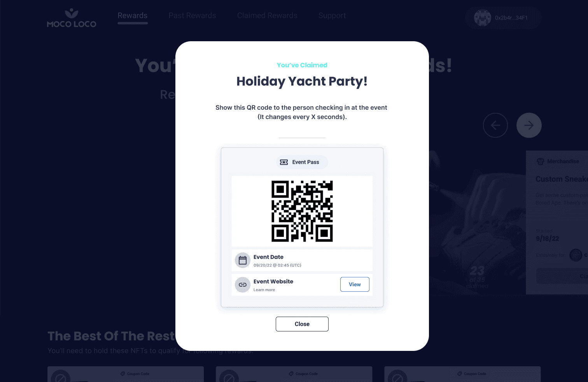588x382 pixels.
Task: Click the Merchandise shirt icon
Action: pos(540,161)
